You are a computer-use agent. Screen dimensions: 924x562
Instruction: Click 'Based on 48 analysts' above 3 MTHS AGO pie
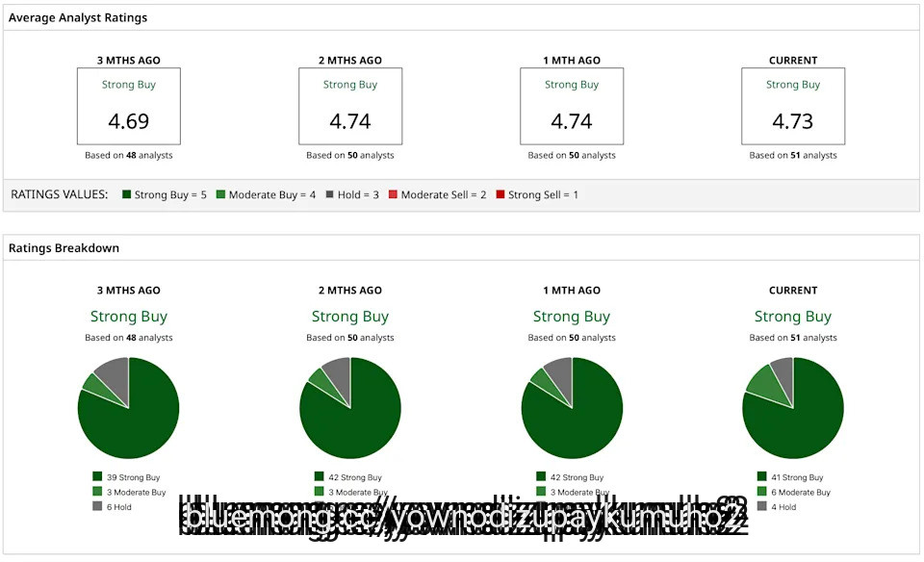pos(128,338)
